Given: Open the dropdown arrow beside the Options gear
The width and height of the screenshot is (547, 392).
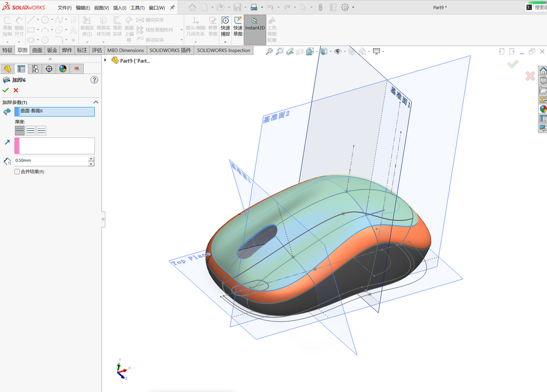Looking at the screenshot, I should (x=353, y=7).
